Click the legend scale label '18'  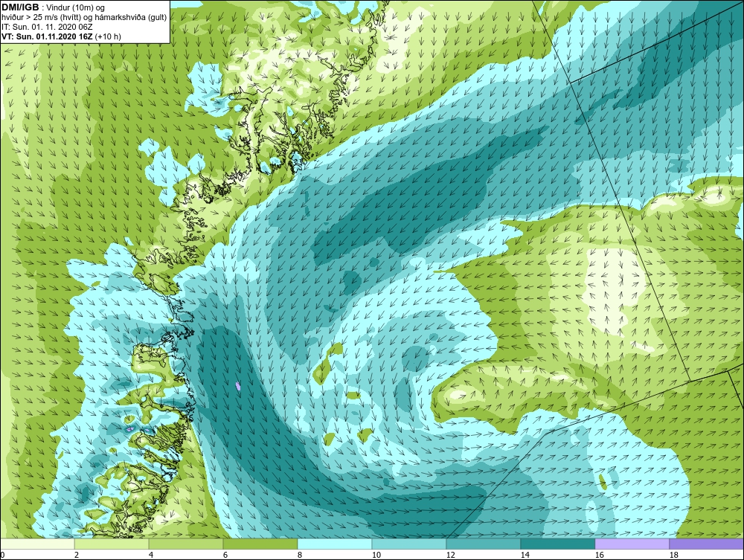(x=673, y=556)
